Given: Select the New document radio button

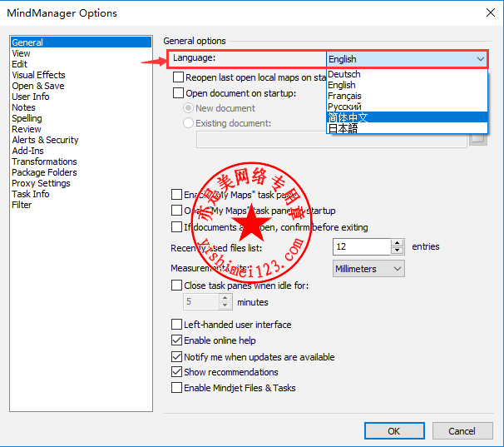Looking at the screenshot, I should pyautogui.click(x=188, y=108).
